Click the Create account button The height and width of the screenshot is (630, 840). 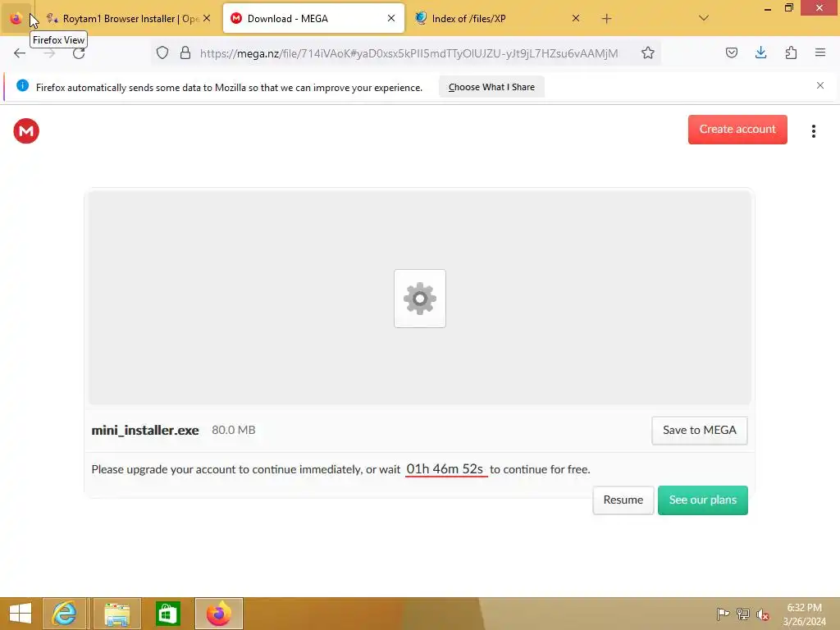[x=737, y=129]
